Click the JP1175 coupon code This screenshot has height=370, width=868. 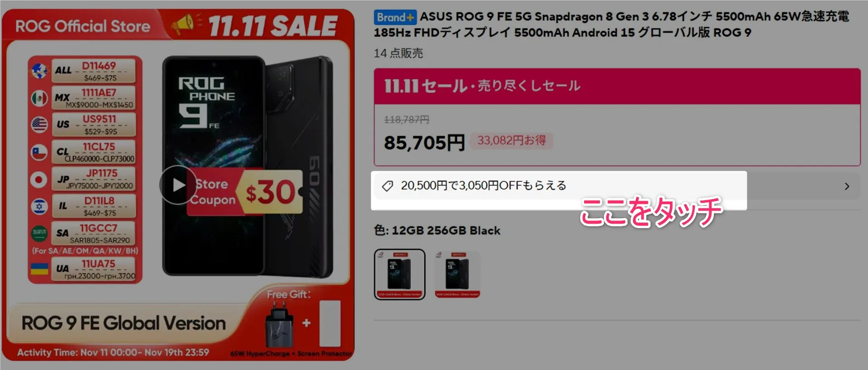(x=102, y=173)
